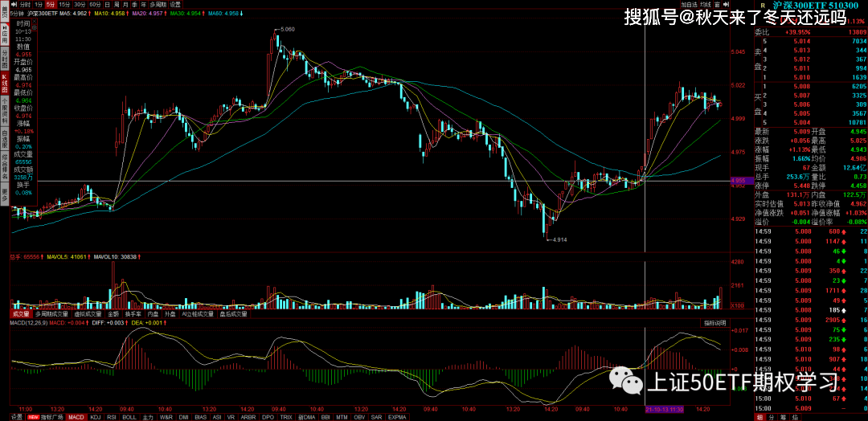Image resolution: width=868 pixels, height=421 pixels.
Task: Open 指标说明 indicator description
Action: tap(714, 323)
